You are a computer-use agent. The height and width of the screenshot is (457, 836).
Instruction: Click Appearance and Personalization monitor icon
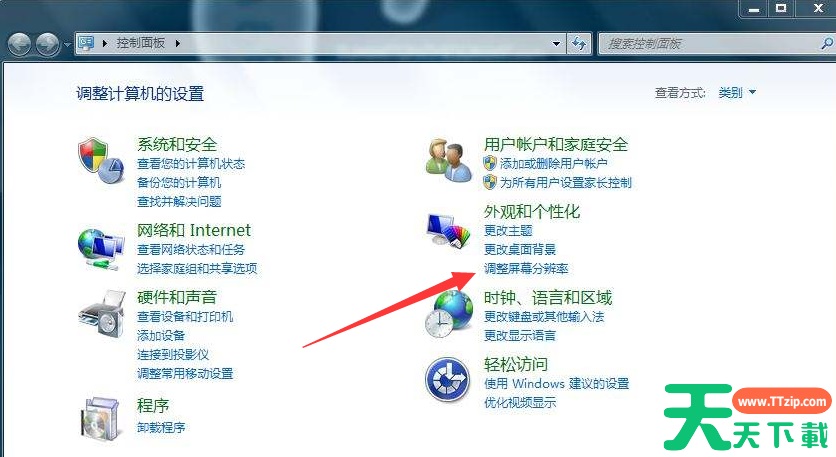(x=448, y=229)
